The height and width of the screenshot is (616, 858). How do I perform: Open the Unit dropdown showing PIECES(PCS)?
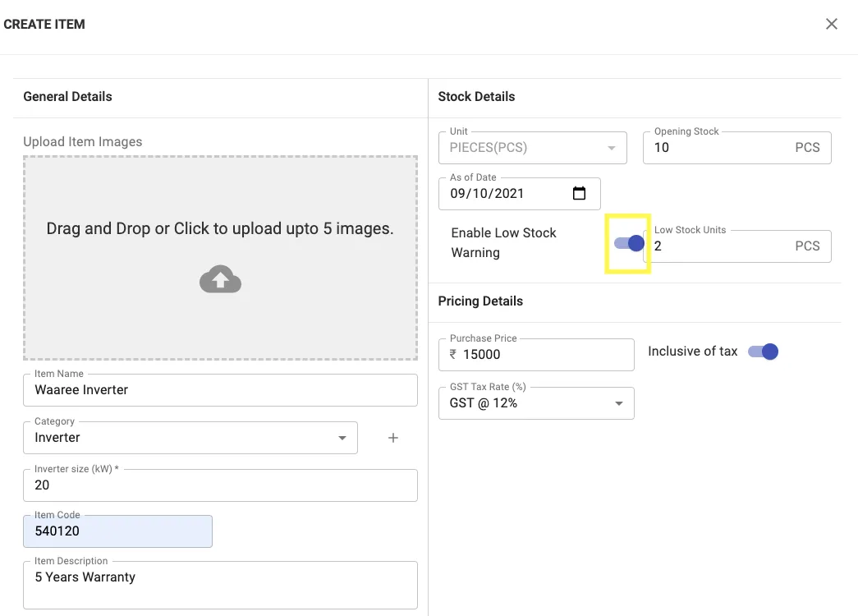pyautogui.click(x=533, y=148)
